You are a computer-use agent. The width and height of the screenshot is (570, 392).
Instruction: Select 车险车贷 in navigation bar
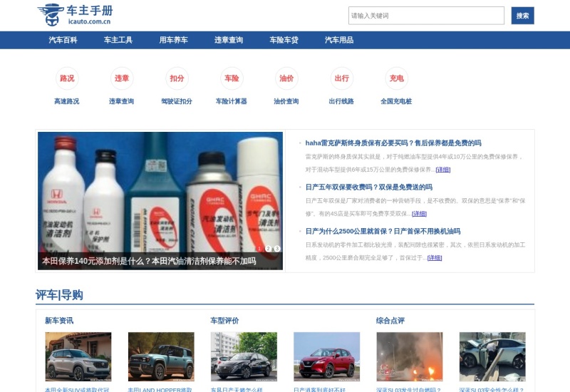284,40
